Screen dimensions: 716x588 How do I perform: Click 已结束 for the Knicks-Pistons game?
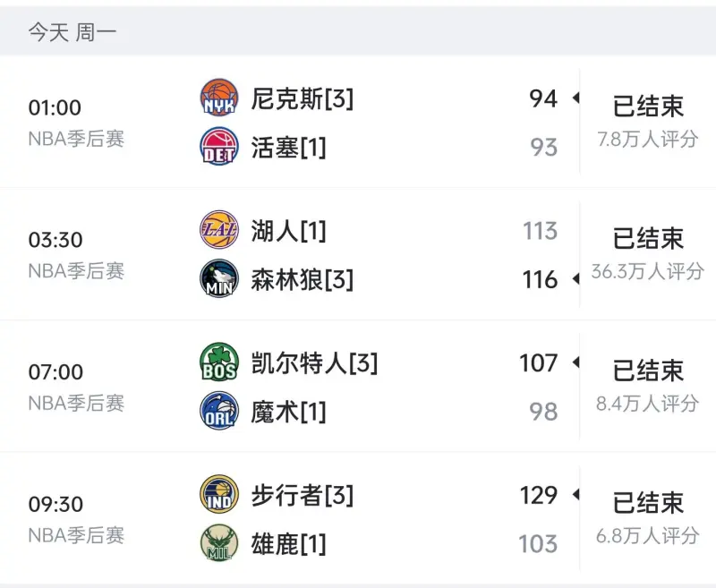pyautogui.click(x=648, y=106)
